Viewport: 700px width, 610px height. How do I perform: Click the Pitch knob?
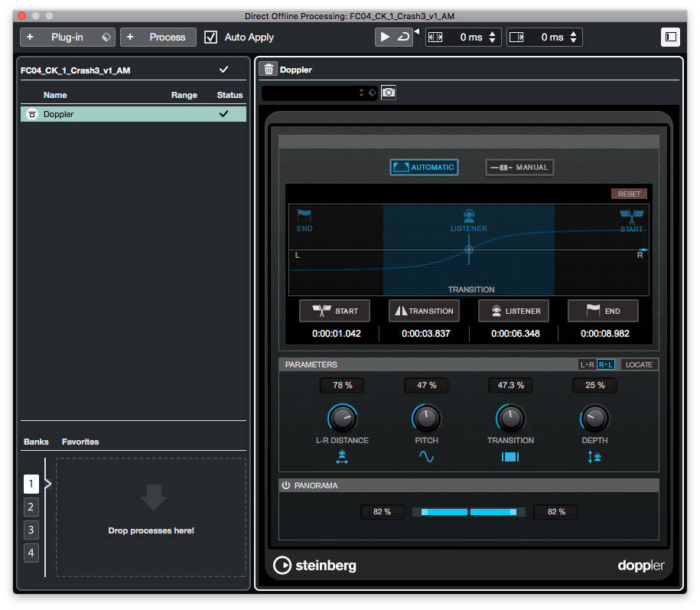[x=426, y=418]
